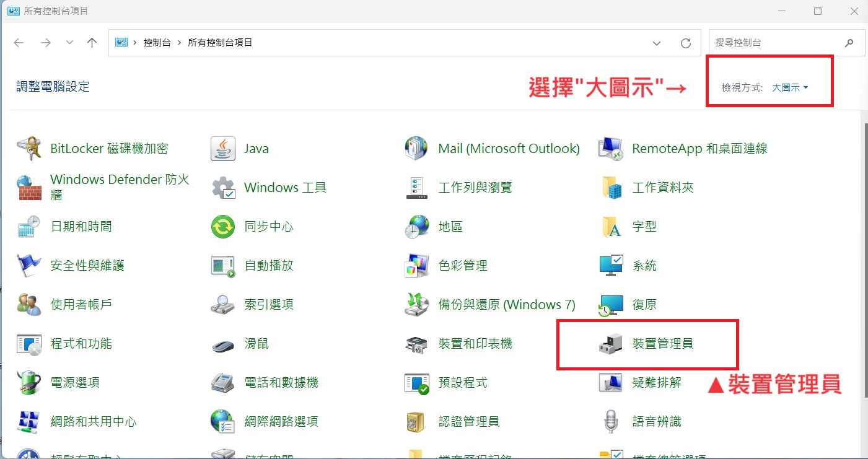This screenshot has height=459, width=868.
Task: Click the 復原 recovery icon
Action: pyautogui.click(x=611, y=304)
